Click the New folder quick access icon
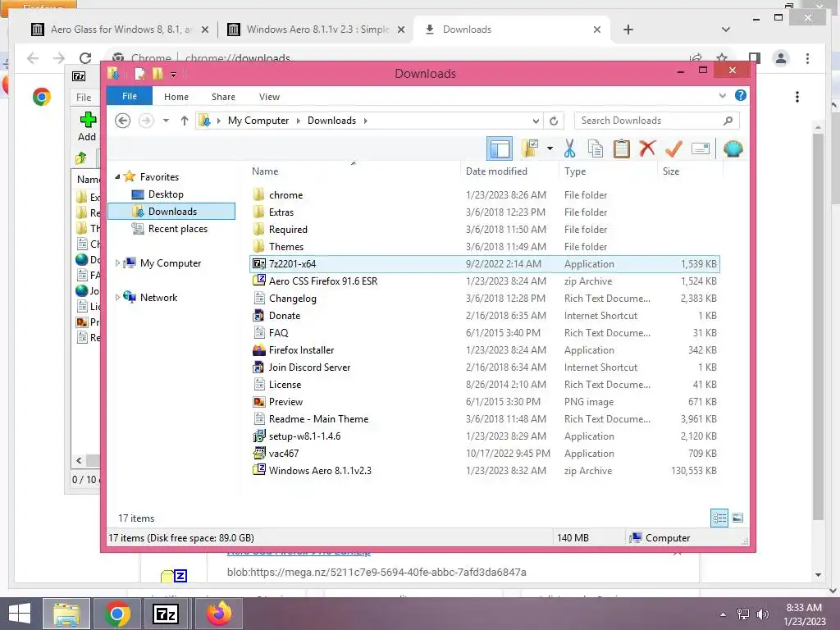The height and width of the screenshot is (630, 840). point(157,73)
